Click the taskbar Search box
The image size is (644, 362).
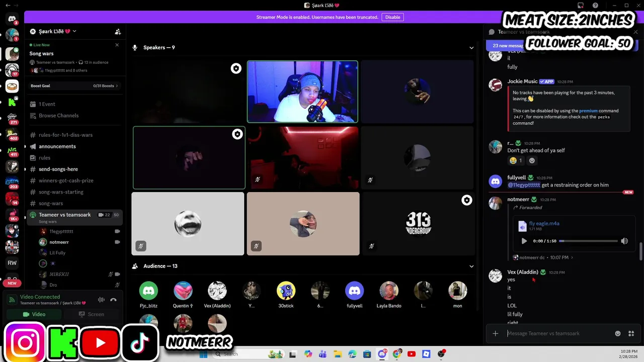[x=248, y=354]
